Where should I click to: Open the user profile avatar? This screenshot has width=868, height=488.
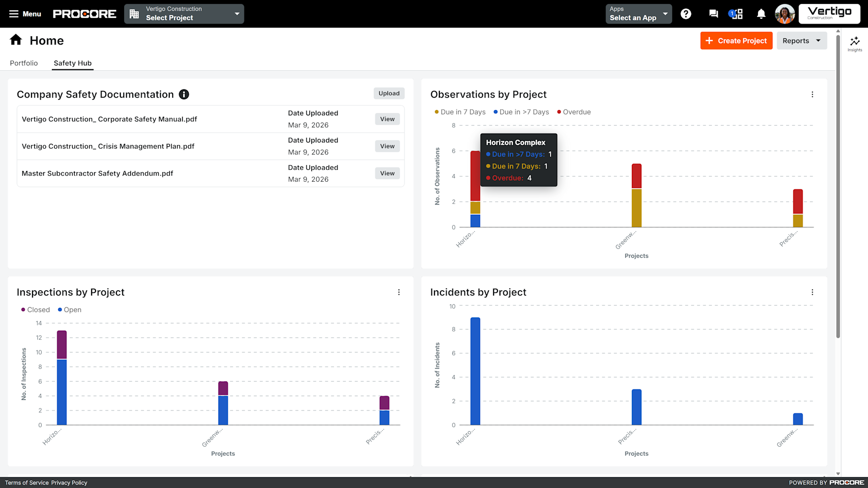[785, 14]
